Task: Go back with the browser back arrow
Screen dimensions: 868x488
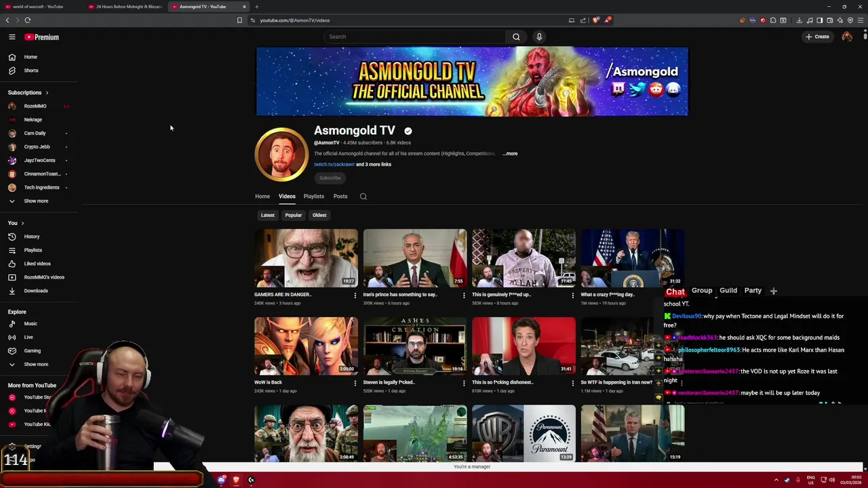Action: [7, 20]
